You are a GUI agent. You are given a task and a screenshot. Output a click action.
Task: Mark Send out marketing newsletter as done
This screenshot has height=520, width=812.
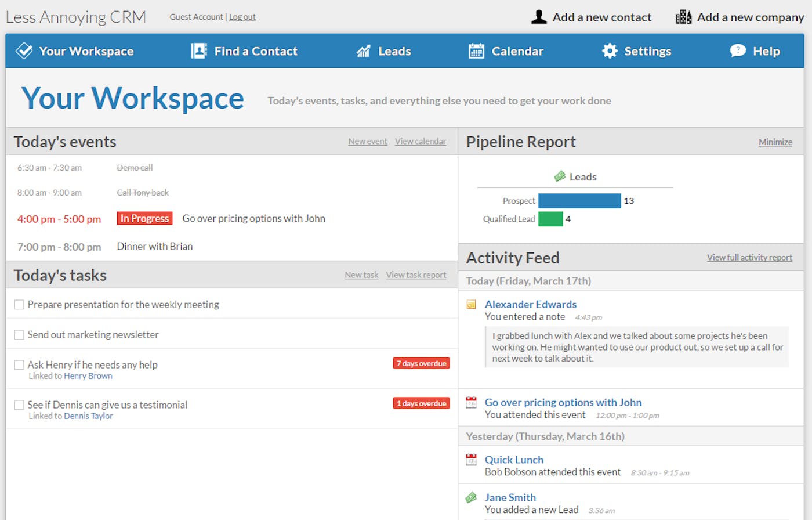pos(19,335)
